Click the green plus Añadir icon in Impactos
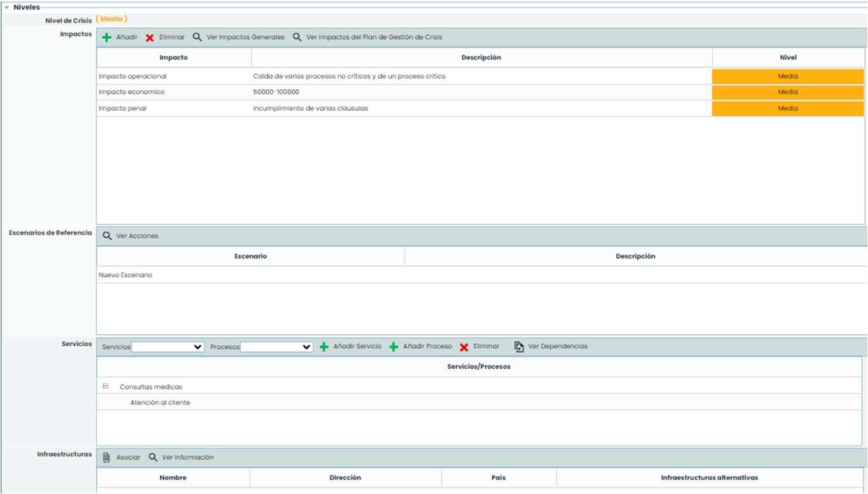868x494 pixels. pyautogui.click(x=107, y=38)
